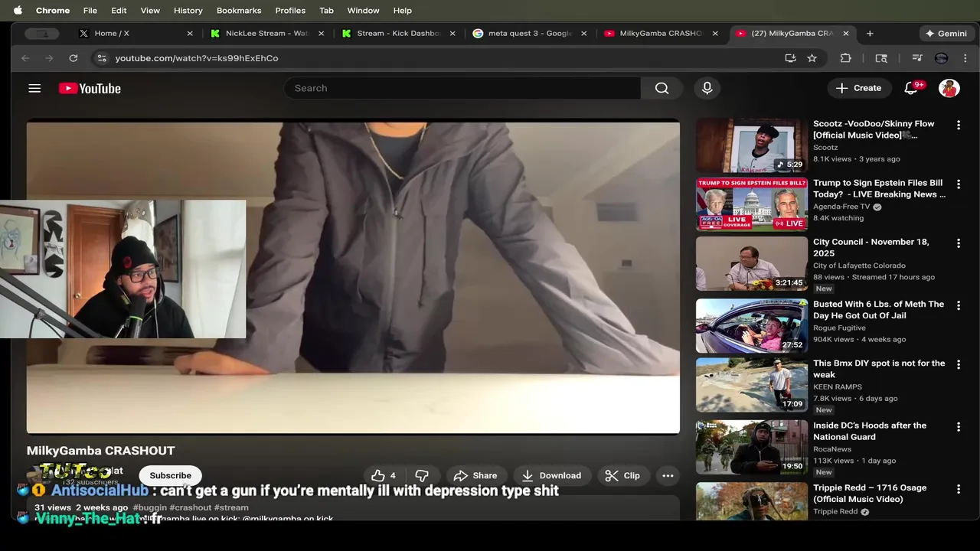
Task: Close the Home / X tab
Action: pyautogui.click(x=190, y=34)
